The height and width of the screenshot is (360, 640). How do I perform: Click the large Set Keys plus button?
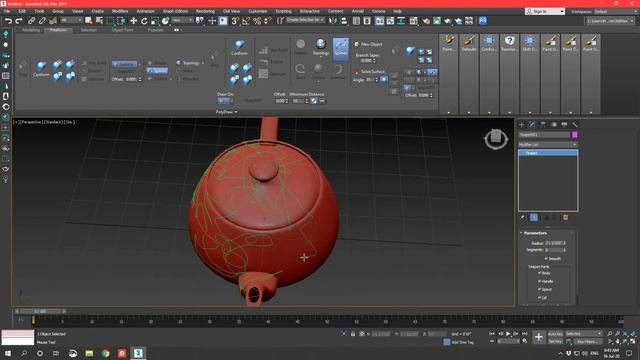pyautogui.click(x=539, y=337)
